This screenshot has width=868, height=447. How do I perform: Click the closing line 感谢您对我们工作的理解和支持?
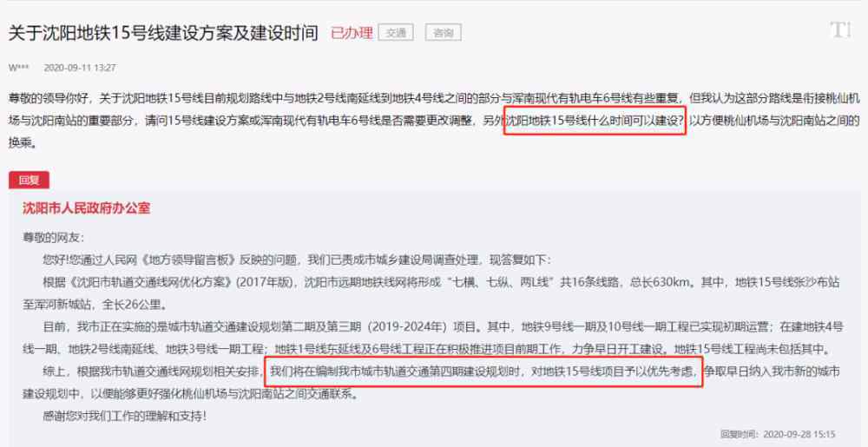(124, 416)
